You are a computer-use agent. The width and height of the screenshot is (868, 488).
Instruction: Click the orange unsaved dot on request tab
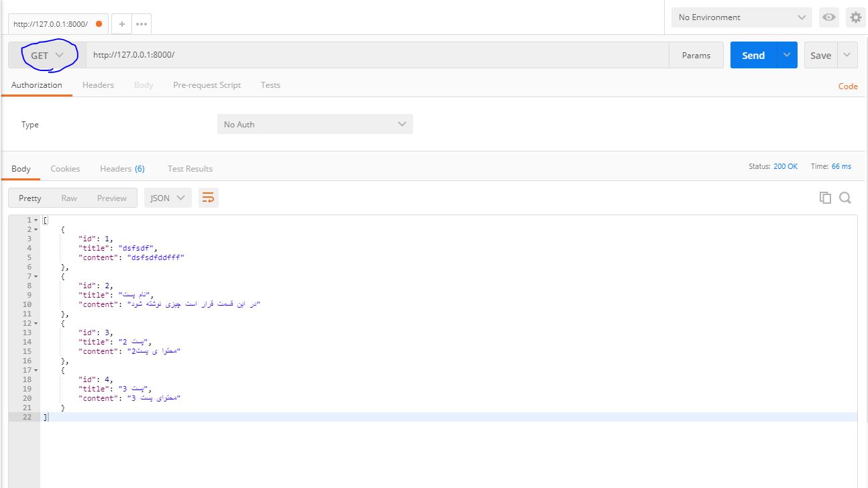pos(99,23)
